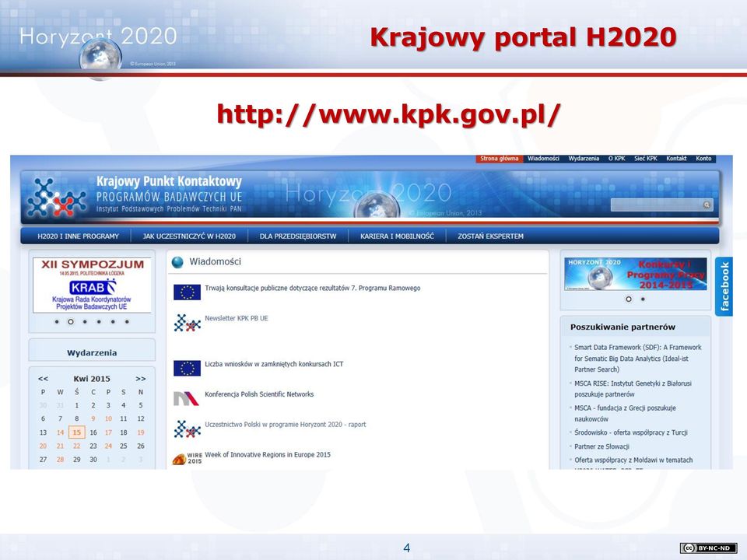
Task: Open the facebook side tab
Action: click(x=724, y=287)
